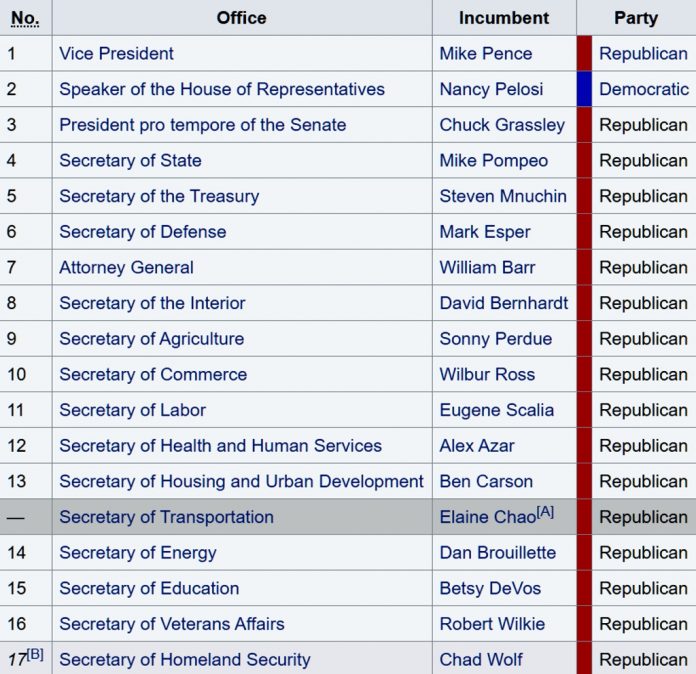Image resolution: width=696 pixels, height=674 pixels.
Task: Open the Secretary of Defense link
Action: (142, 232)
